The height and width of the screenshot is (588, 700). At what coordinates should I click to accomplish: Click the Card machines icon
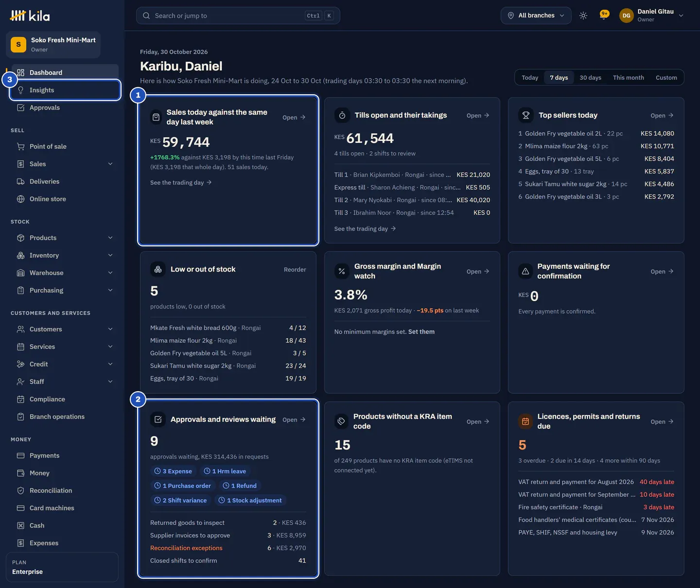coord(20,508)
